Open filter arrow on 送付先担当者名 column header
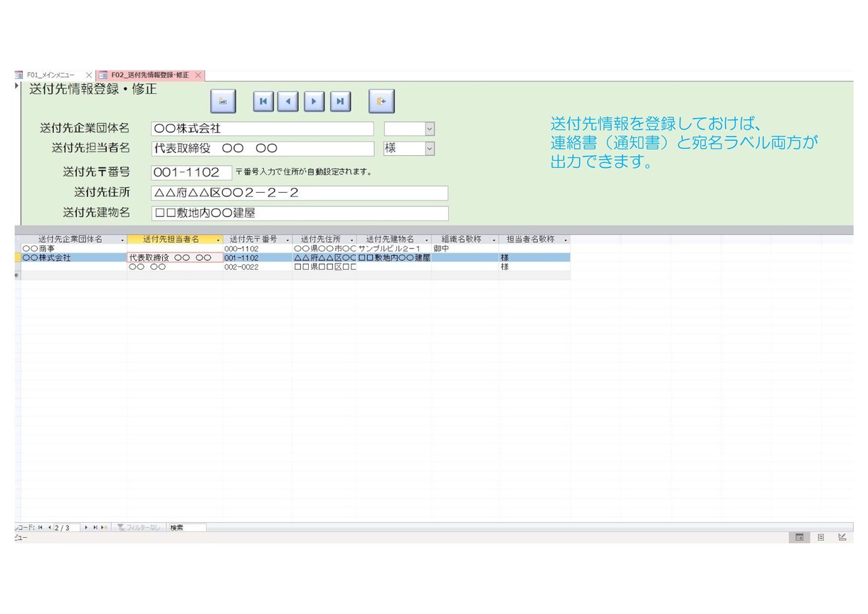Screen dimensions: 868x614 point(218,240)
